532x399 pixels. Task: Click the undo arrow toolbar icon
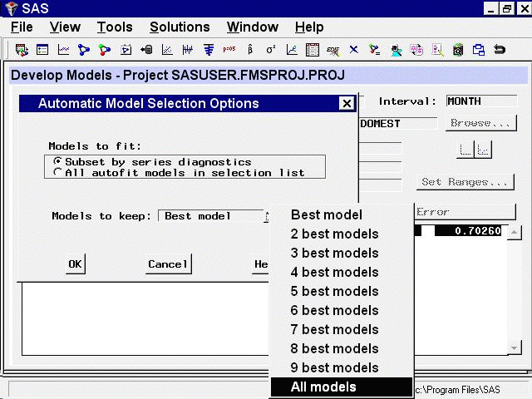[x=500, y=50]
